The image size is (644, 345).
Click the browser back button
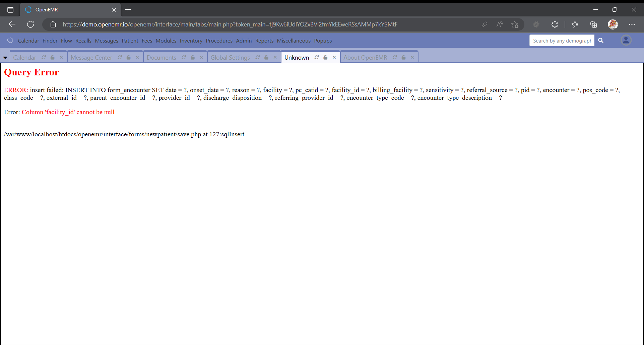tap(12, 24)
